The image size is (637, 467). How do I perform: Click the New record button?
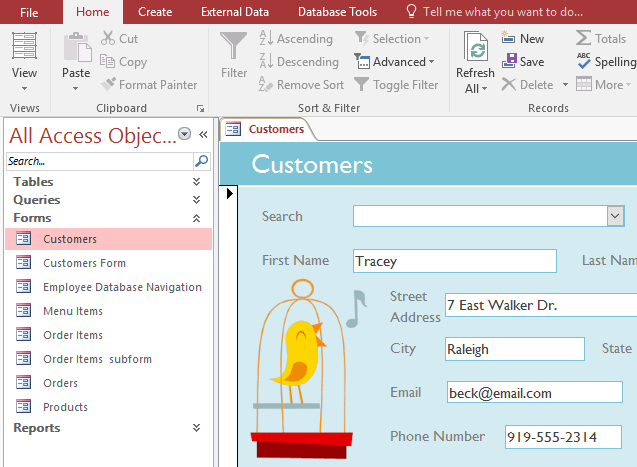coord(522,39)
